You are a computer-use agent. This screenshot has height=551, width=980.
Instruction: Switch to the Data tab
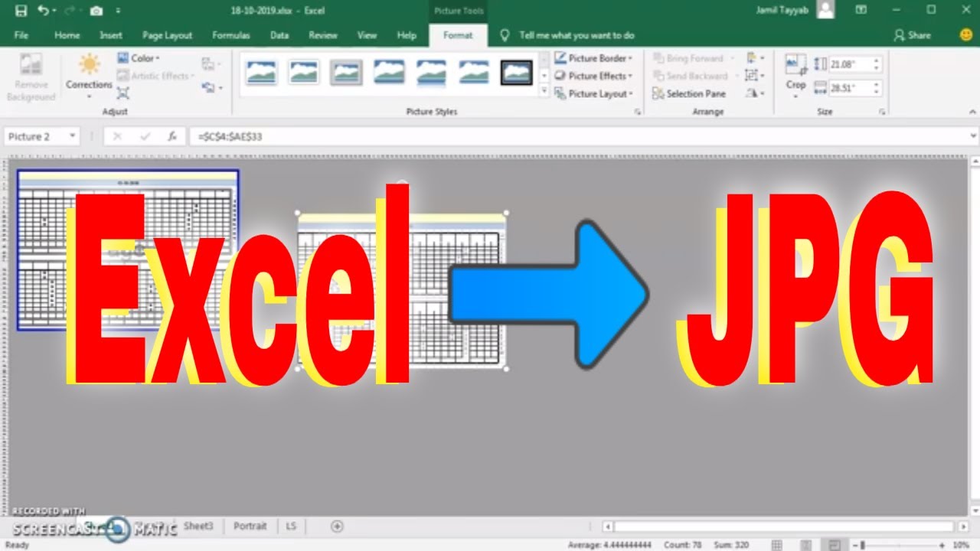(279, 35)
